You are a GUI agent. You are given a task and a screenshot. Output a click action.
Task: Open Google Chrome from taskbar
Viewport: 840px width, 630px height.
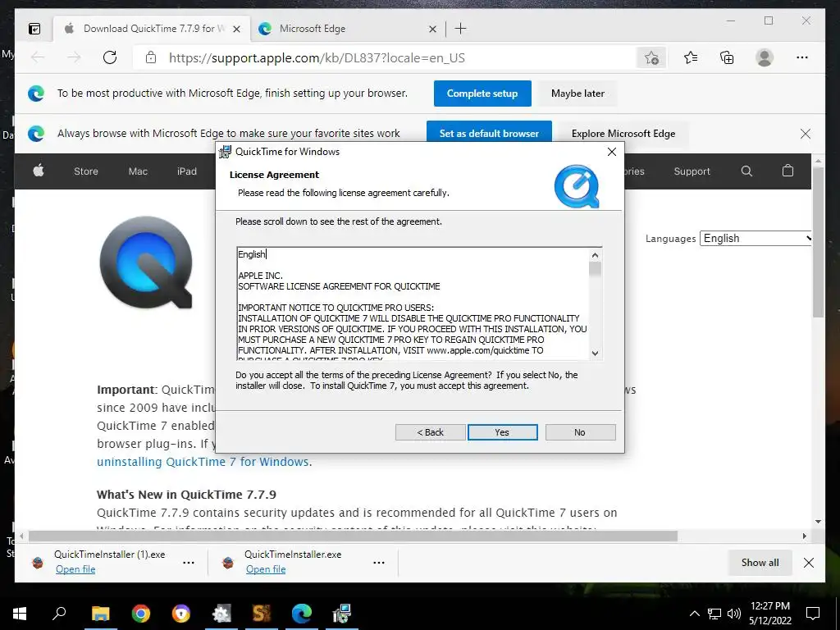(141, 614)
